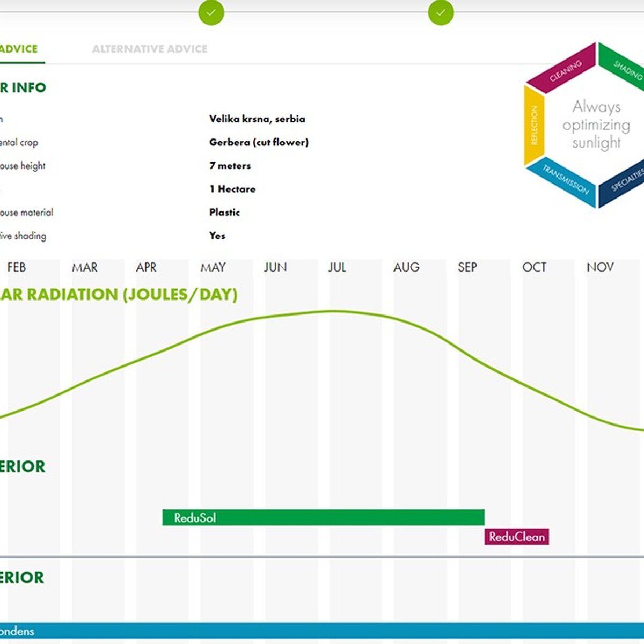Click the NOV month header
The image size is (644, 644).
[600, 267]
